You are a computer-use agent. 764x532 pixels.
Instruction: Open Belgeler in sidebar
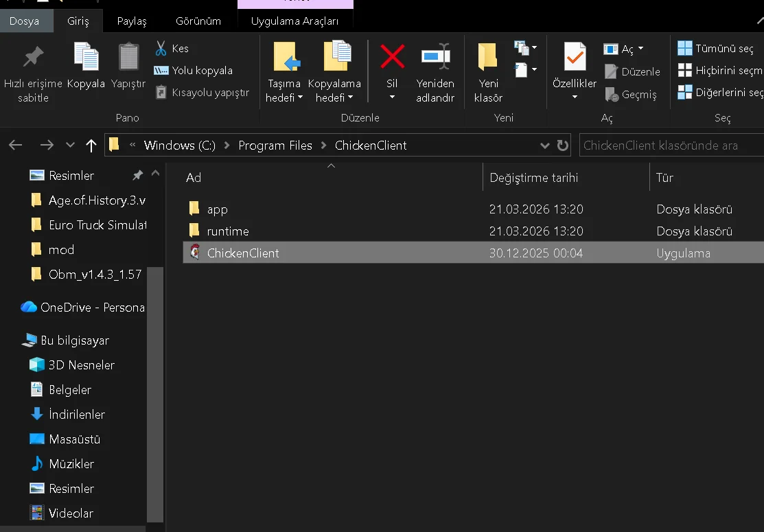pos(70,390)
